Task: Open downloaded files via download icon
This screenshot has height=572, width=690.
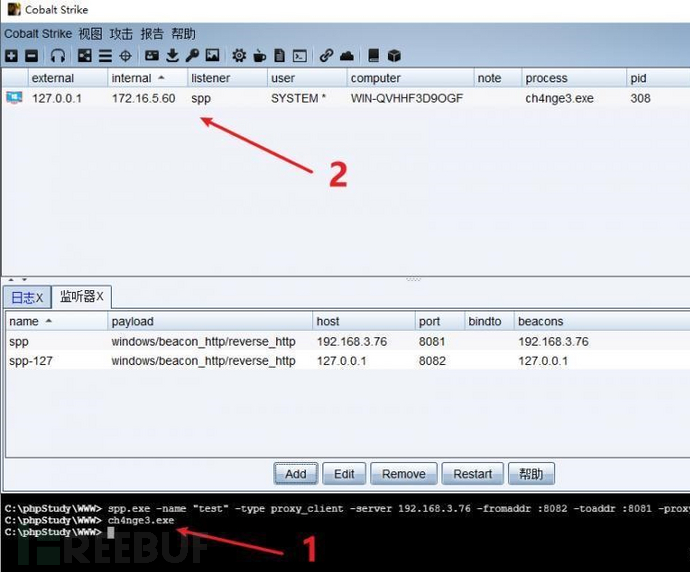Action: (x=172, y=56)
